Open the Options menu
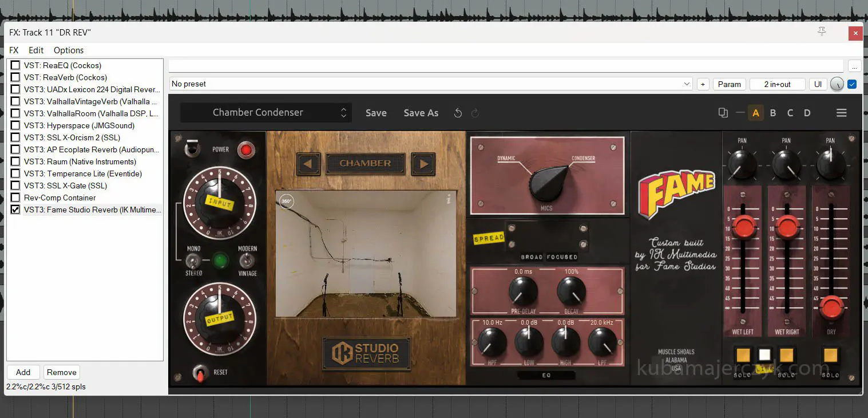Viewport: 868px width, 418px height. tap(69, 50)
